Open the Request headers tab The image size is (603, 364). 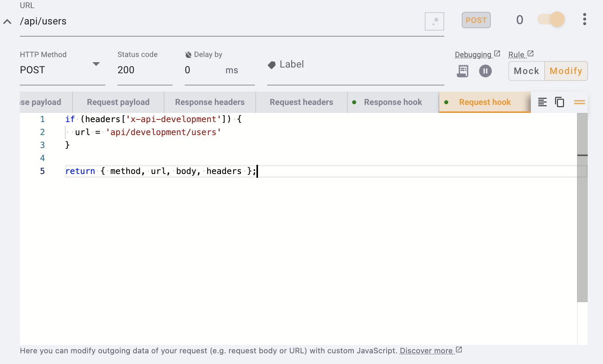click(301, 102)
